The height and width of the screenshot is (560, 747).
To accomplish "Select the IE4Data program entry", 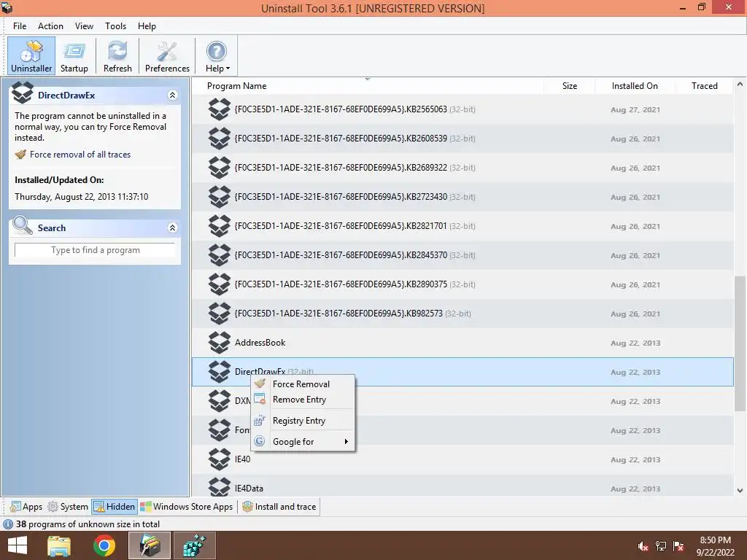I will (462, 485).
